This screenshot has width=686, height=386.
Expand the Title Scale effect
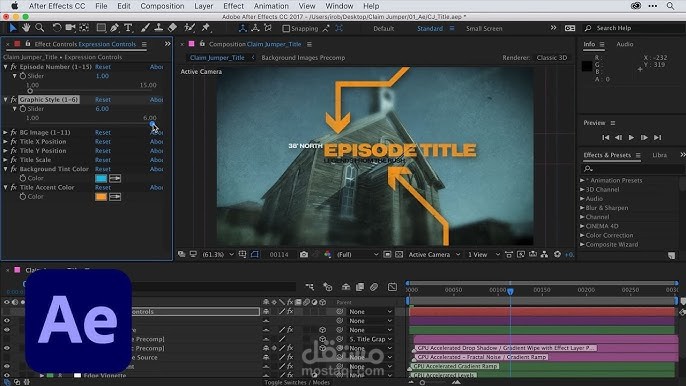6,160
